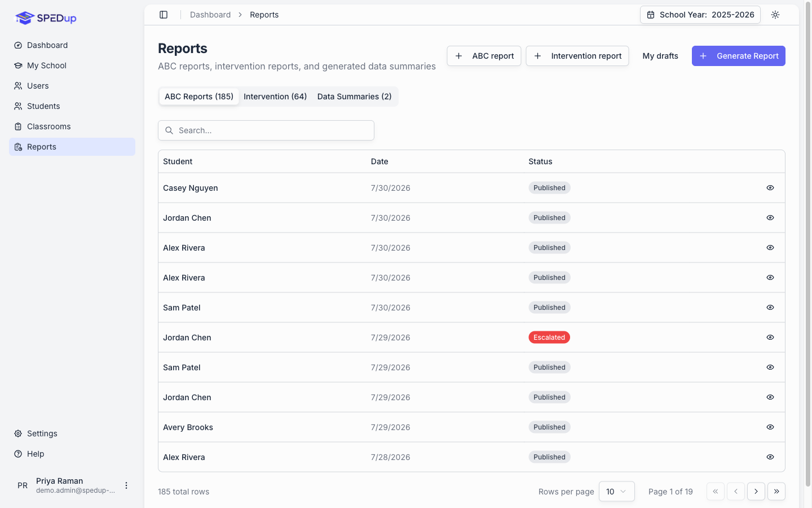Image resolution: width=812 pixels, height=508 pixels.
Task: Open Settings in the sidebar
Action: (72, 433)
